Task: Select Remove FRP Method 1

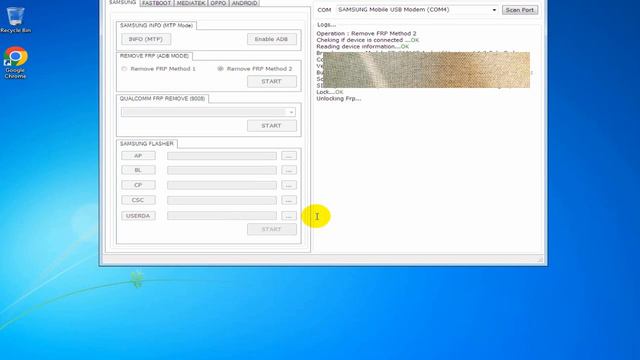Action: point(159,69)
